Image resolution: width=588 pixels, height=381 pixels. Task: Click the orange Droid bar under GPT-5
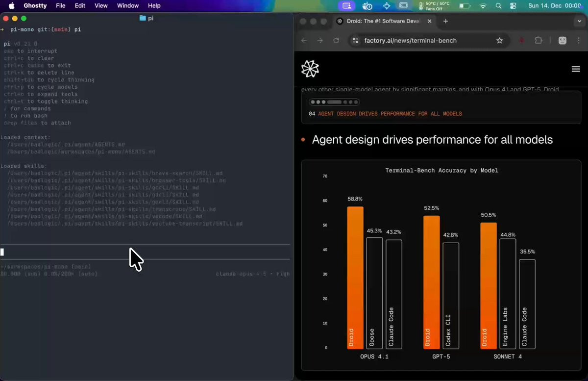click(x=431, y=282)
